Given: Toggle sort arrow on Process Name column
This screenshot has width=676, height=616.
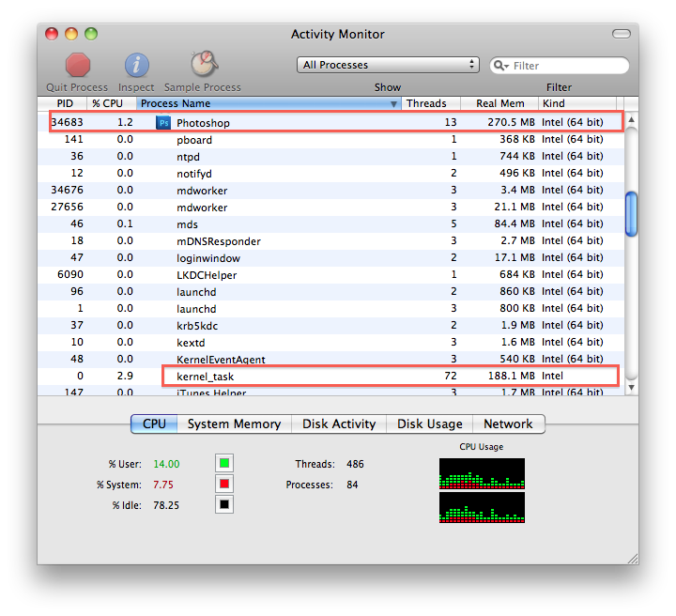Looking at the screenshot, I should click(393, 104).
